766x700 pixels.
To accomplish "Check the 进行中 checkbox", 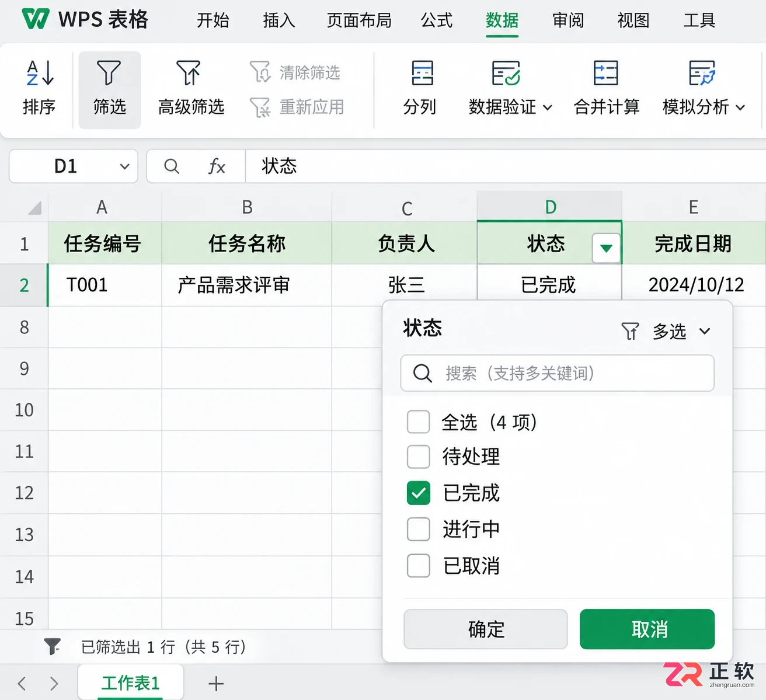I will pyautogui.click(x=418, y=529).
